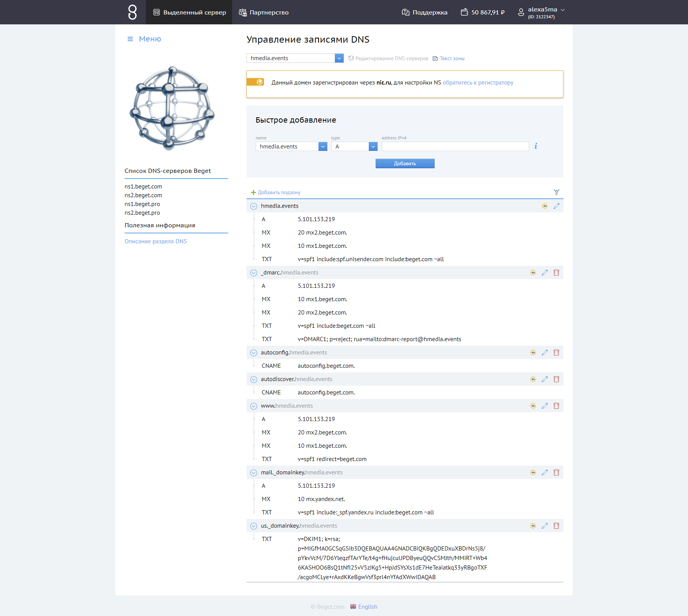Delete the _dmarc.hmedia.events subdomain
Viewport: 688px width, 616px height.
(x=556, y=273)
